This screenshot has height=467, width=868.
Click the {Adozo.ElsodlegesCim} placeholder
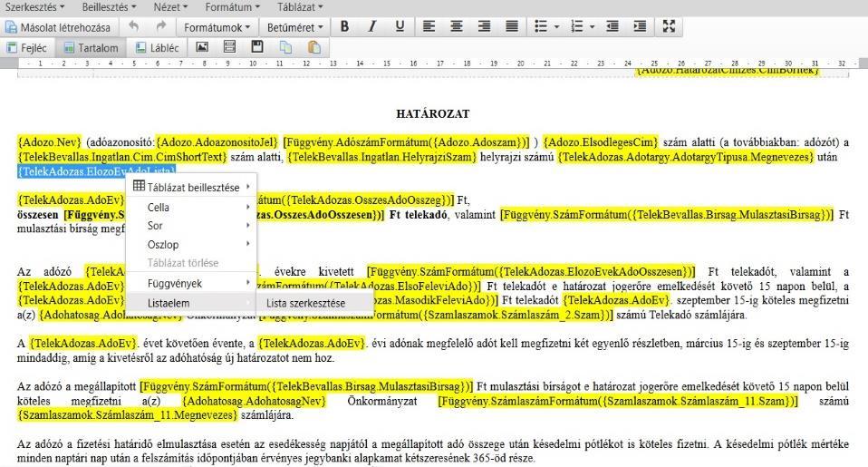tap(602, 142)
